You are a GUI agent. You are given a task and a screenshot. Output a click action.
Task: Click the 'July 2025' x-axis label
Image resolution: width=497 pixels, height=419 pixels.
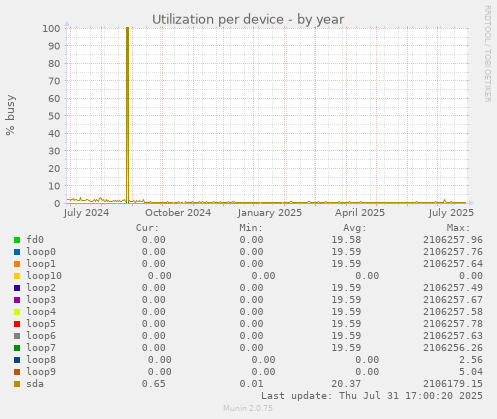451,213
